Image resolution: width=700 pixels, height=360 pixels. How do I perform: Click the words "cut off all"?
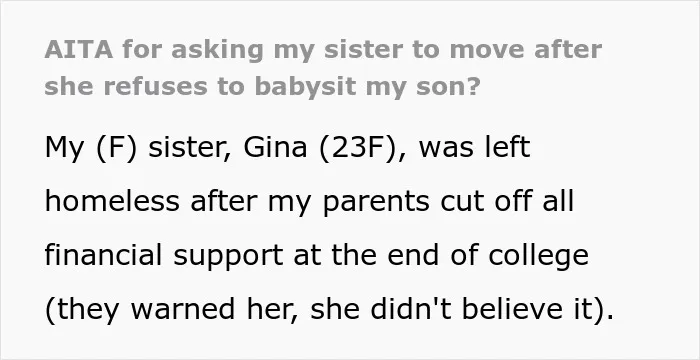pyautogui.click(x=507, y=201)
